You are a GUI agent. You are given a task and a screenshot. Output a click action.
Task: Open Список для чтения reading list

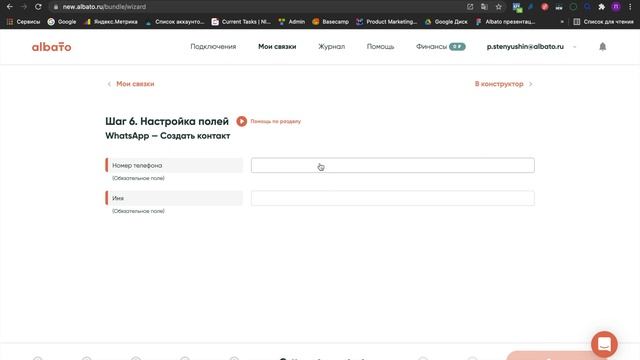click(x=603, y=22)
